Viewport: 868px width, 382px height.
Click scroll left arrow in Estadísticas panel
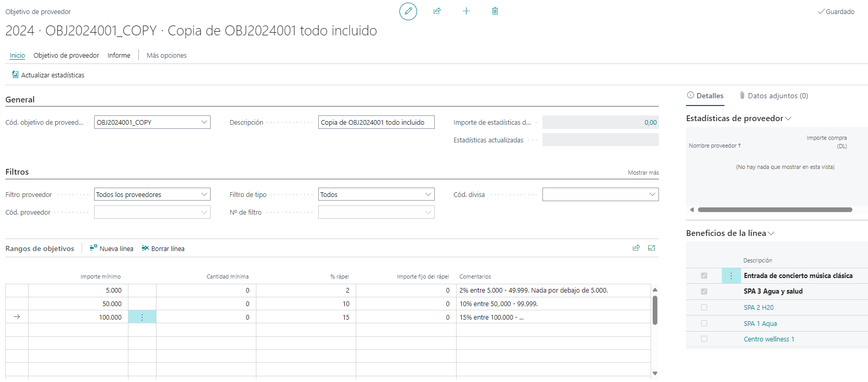[x=692, y=210]
